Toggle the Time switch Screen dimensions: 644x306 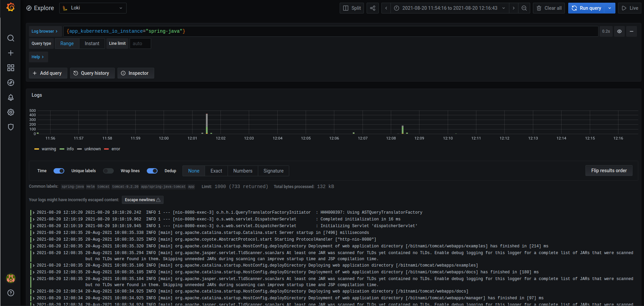click(59, 171)
